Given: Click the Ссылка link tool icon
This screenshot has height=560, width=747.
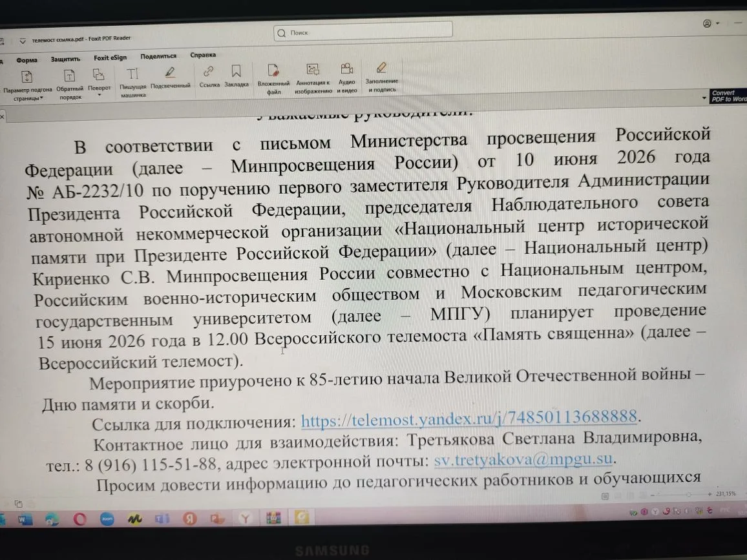Looking at the screenshot, I should pos(209,77).
